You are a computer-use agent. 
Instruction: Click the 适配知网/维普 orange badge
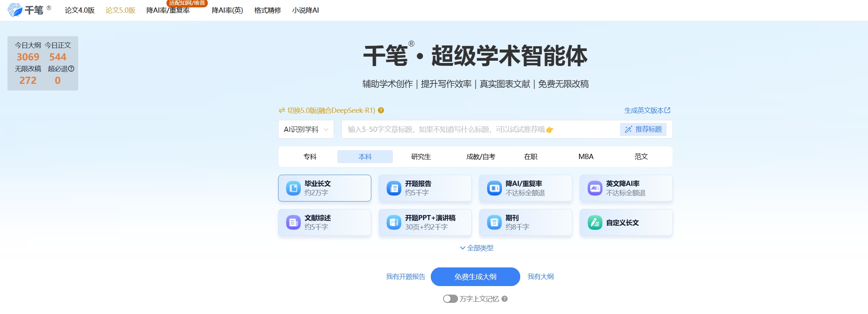187,3
